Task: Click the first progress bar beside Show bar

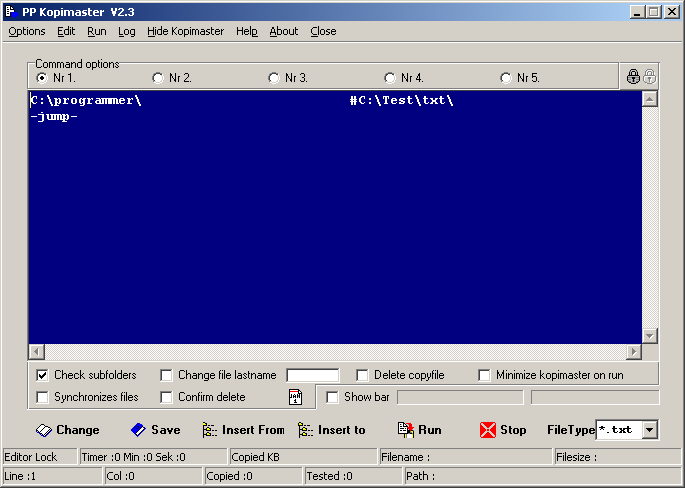Action: tap(460, 397)
